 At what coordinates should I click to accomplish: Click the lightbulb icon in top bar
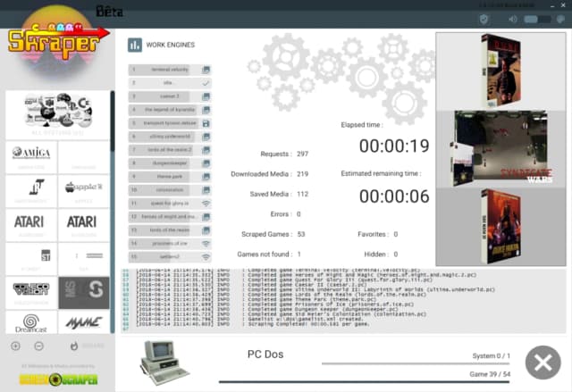tap(560, 19)
